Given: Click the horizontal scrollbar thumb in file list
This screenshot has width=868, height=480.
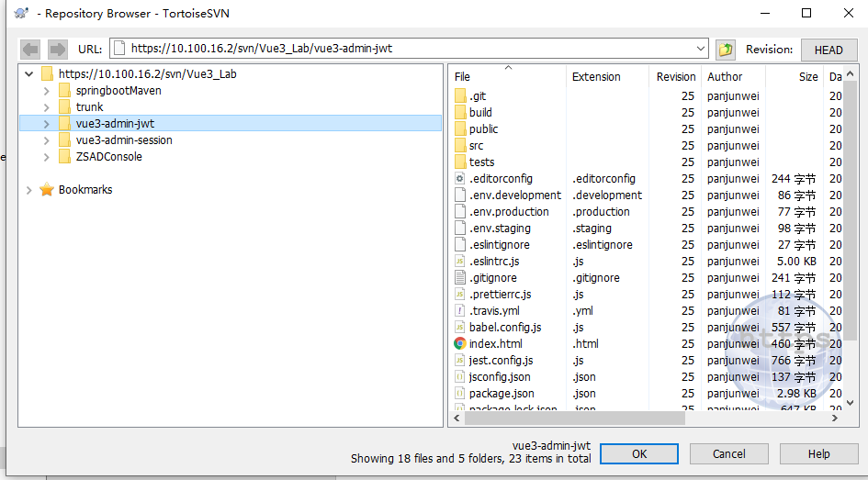Looking at the screenshot, I should click(x=574, y=419).
